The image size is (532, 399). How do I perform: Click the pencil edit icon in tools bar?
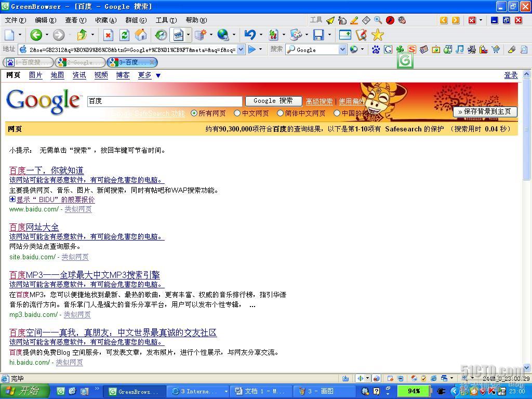(354, 20)
